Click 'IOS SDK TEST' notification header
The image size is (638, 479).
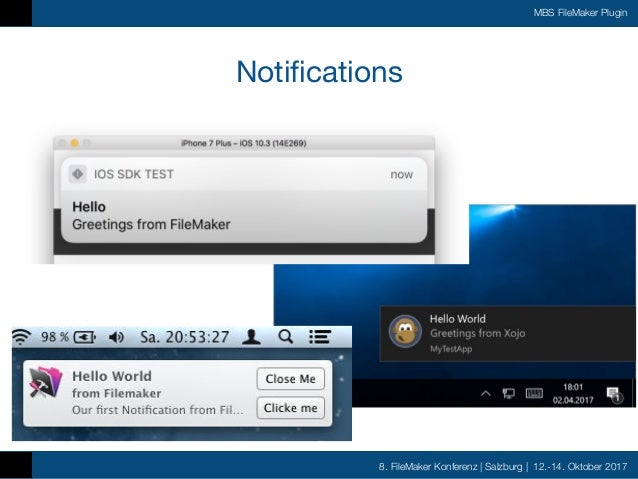134,174
